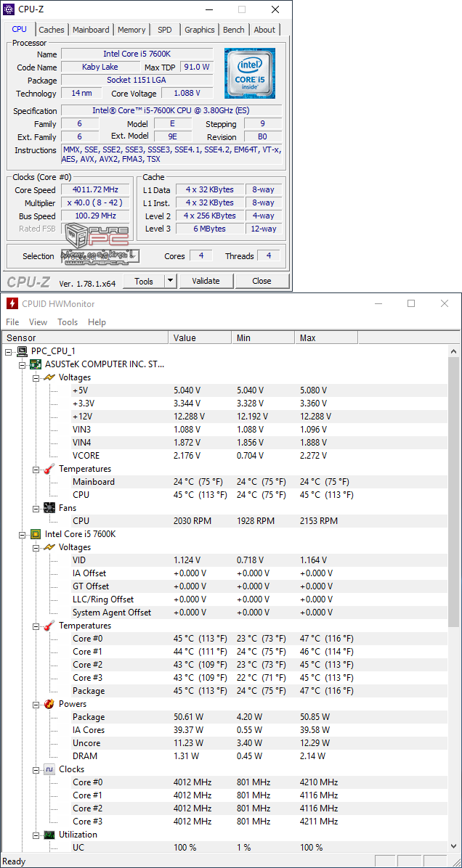Select the CPU tab in CPU-Z
This screenshot has width=462, height=868.
[x=20, y=29]
